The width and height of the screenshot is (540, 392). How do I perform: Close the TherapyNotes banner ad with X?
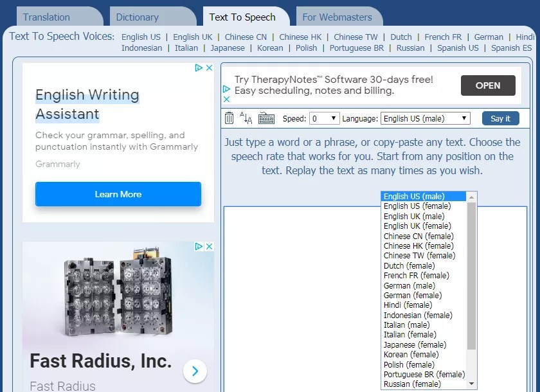pyautogui.click(x=226, y=100)
